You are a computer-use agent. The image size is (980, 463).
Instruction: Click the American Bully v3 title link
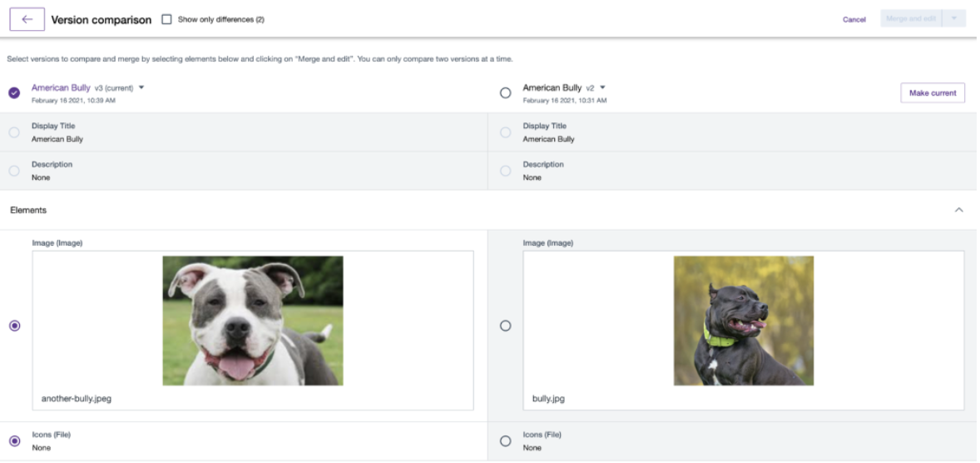61,87
